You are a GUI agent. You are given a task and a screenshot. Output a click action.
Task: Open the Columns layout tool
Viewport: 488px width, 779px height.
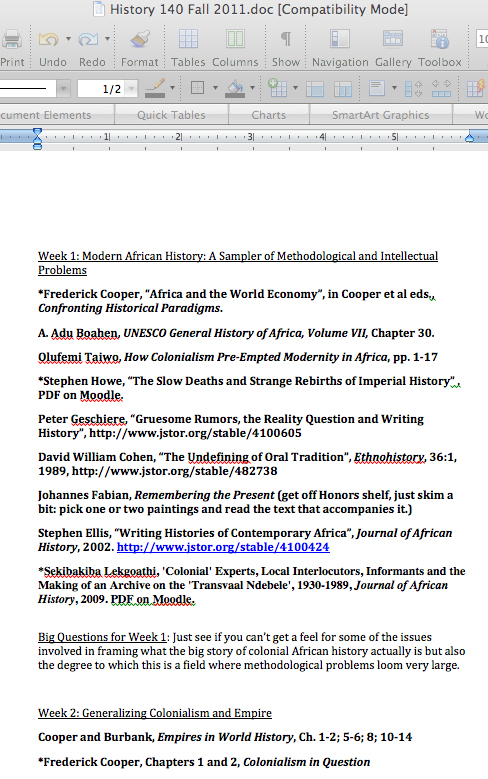(x=235, y=39)
